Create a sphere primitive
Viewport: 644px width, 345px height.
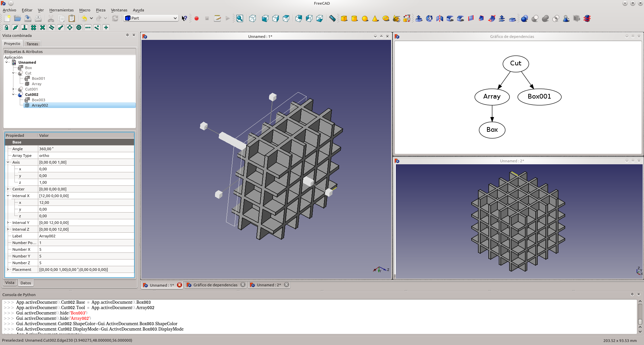(x=365, y=19)
